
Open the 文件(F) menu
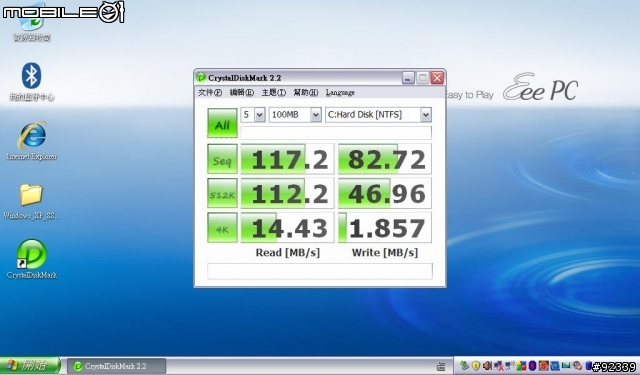[x=210, y=93]
